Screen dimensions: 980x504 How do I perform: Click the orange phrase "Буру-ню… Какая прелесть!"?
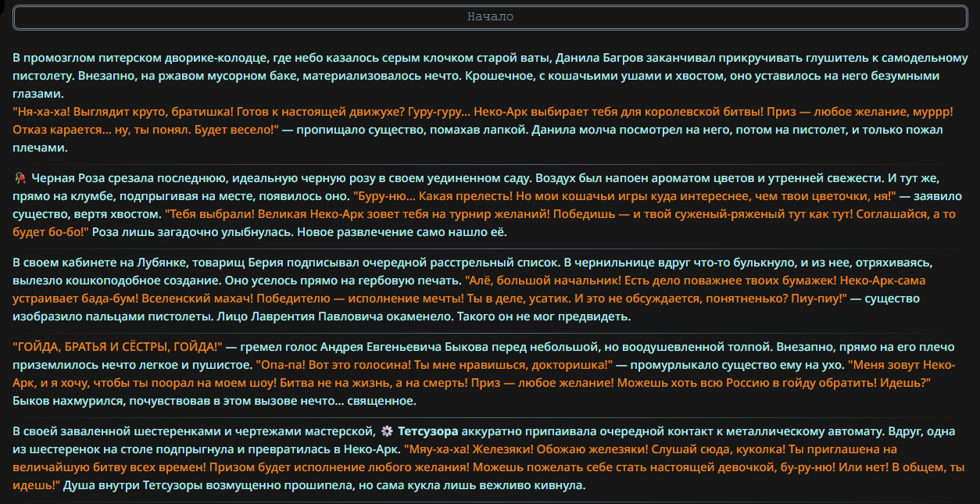tap(432, 195)
